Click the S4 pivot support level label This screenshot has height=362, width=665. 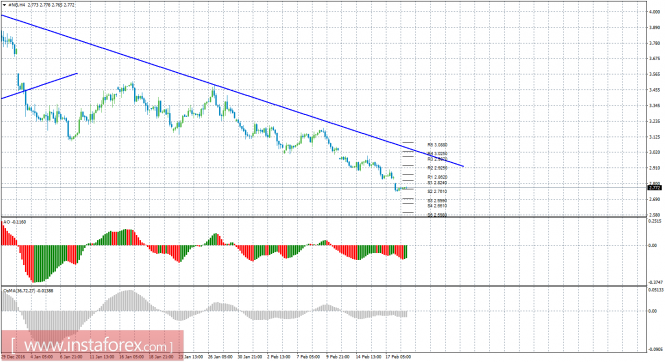point(437,206)
